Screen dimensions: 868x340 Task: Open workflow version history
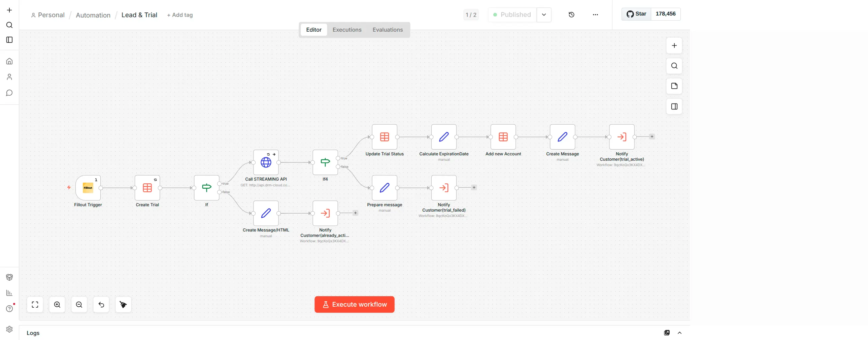tap(571, 15)
